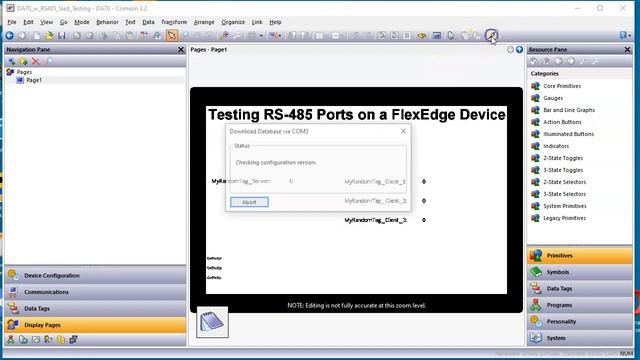Open the Primitives resource section
Image resolution: width=640 pixels, height=360 pixels.
580,256
